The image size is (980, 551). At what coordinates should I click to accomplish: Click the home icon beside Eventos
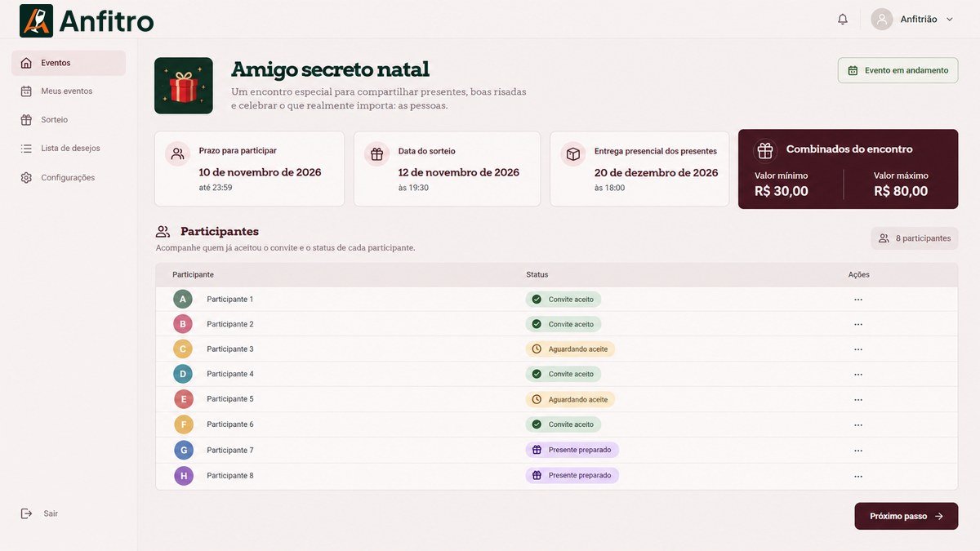pyautogui.click(x=26, y=63)
